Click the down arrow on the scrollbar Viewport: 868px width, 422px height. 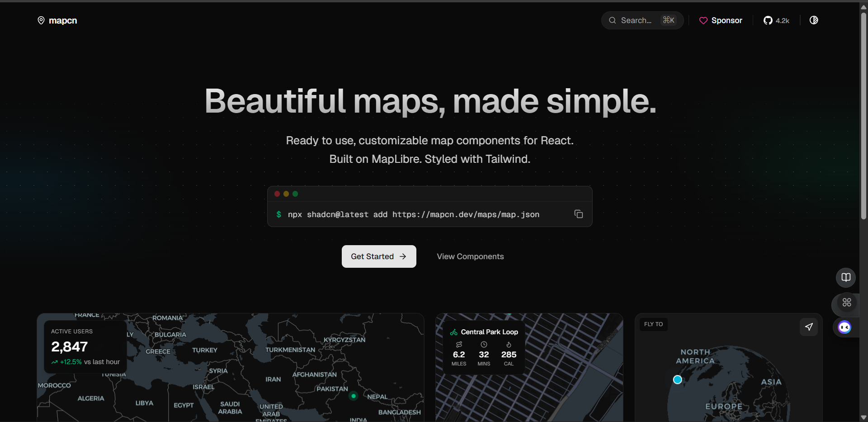[x=864, y=417]
